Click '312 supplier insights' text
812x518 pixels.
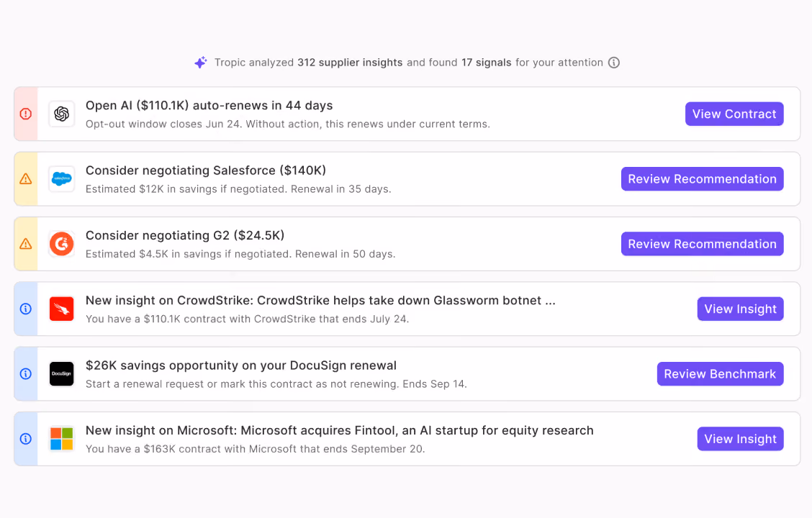pos(350,63)
